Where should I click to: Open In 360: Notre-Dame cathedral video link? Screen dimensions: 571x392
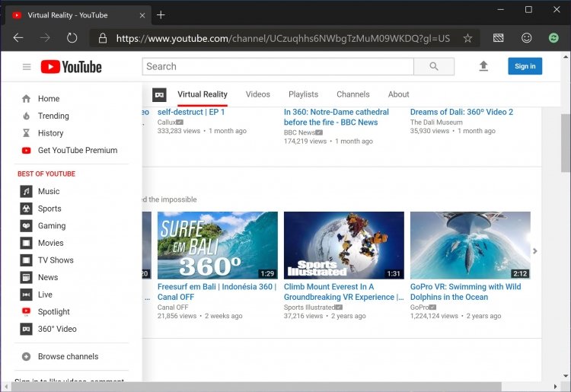point(336,117)
